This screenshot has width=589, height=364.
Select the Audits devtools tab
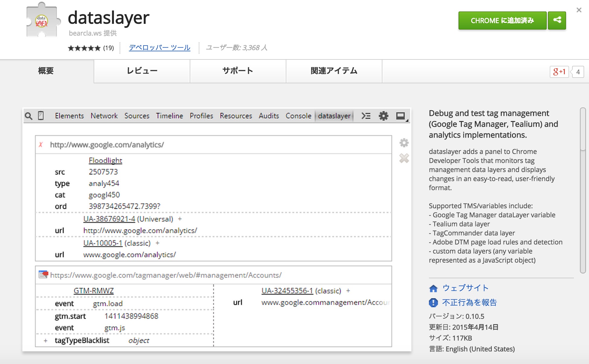tap(269, 116)
